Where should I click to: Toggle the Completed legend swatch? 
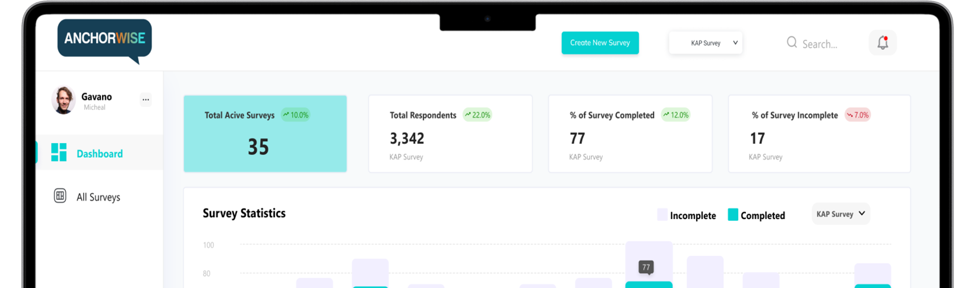point(733,215)
